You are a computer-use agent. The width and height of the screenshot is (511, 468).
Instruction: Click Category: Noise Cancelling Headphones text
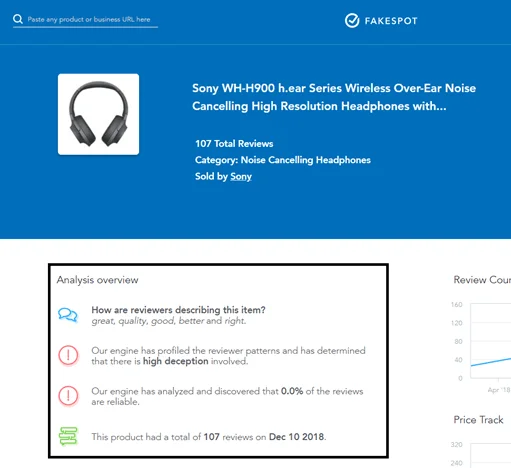(x=283, y=160)
